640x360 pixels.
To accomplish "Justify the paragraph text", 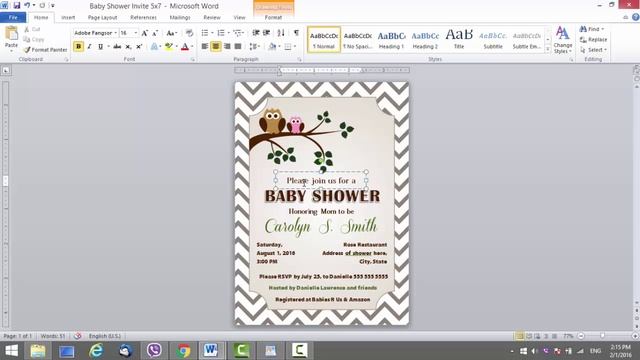I will click(238, 47).
